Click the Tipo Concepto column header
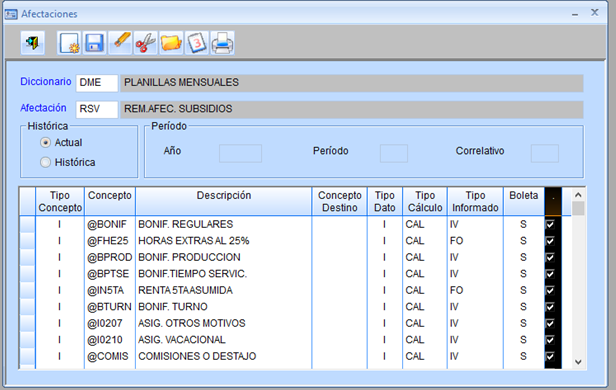Screen dimensions: 616x390 click(x=60, y=201)
